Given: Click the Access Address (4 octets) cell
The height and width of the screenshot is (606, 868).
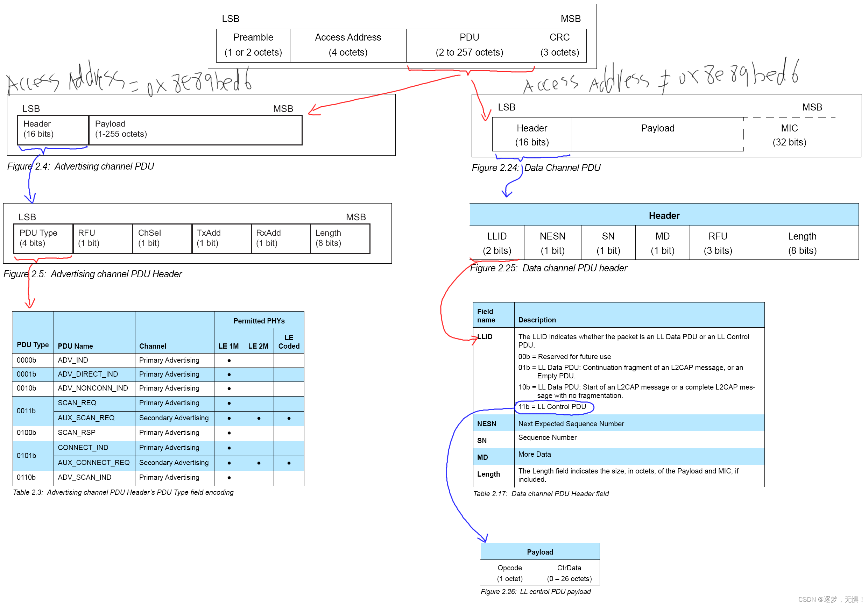Looking at the screenshot, I should click(x=348, y=45).
